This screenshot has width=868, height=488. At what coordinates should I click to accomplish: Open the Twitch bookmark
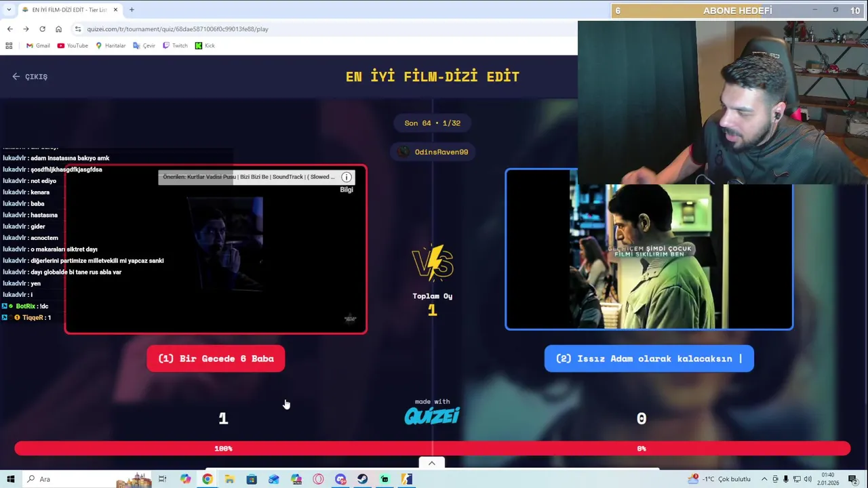click(175, 45)
